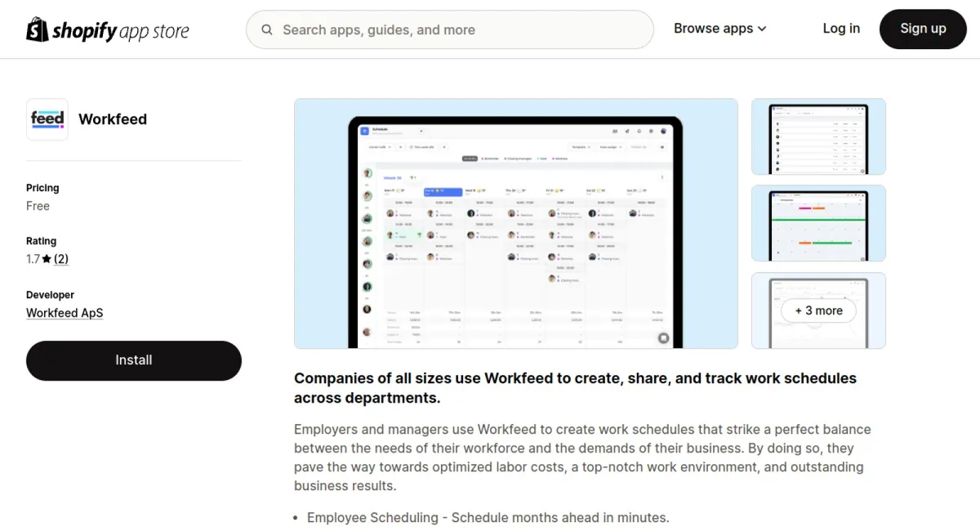
Task: Click the three-dot menu beside Week 38
Action: coord(662,176)
